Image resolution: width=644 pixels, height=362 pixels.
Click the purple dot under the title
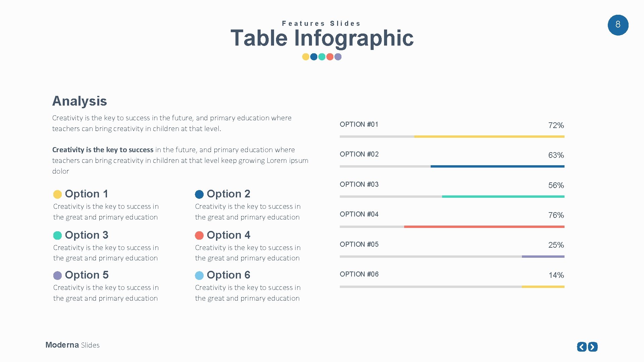tap(338, 57)
